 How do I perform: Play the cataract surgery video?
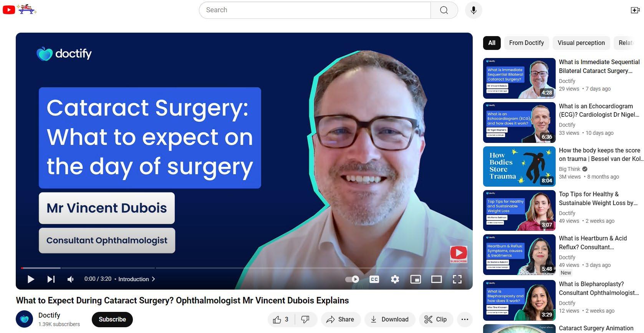point(31,279)
